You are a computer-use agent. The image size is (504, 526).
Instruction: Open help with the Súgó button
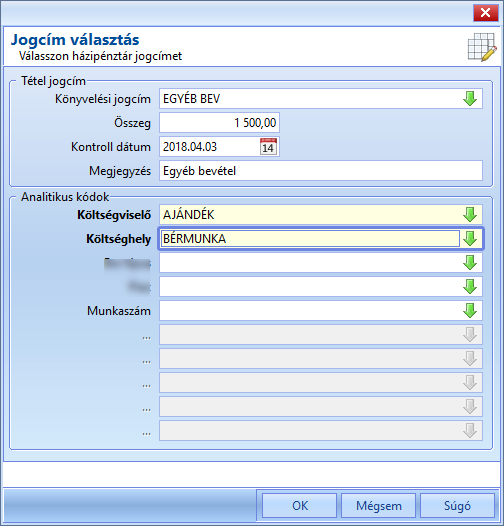click(x=457, y=506)
